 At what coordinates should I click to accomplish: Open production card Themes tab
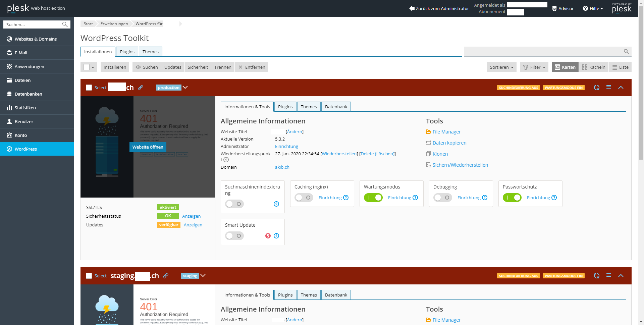(309, 107)
